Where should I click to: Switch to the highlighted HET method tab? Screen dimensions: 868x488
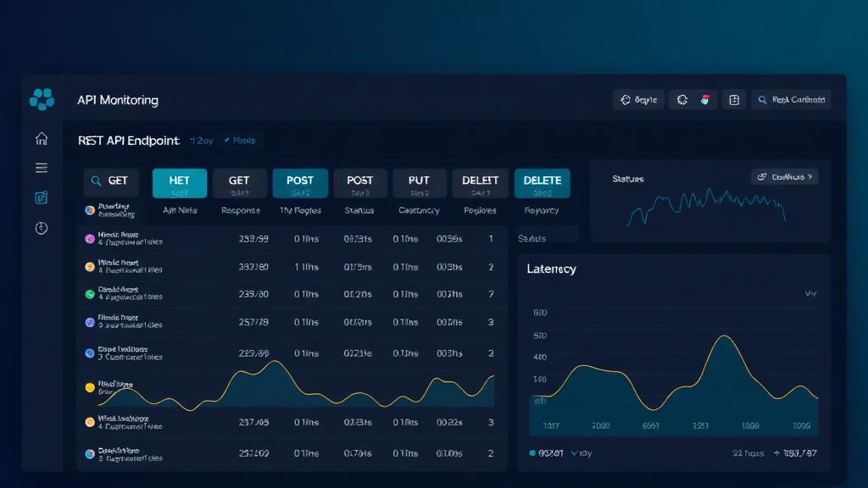[179, 181]
